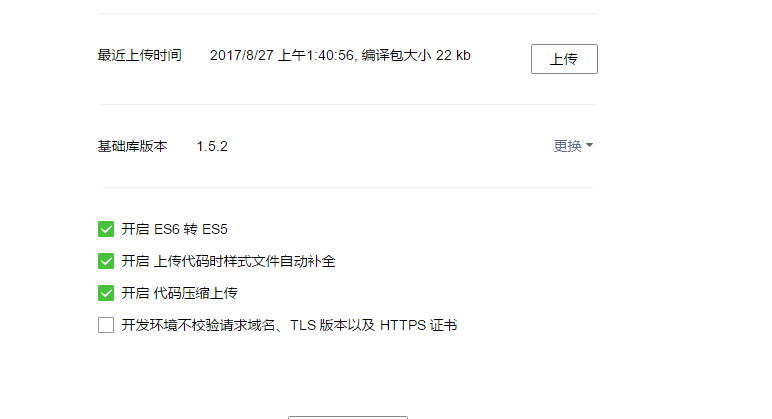The width and height of the screenshot is (772, 419).
Task: Click the 上传代码时样式文件自动补全 label text
Action: [x=244, y=261]
